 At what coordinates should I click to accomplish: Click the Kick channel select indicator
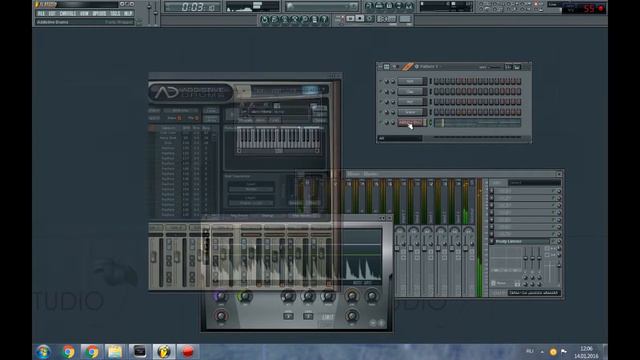[430, 82]
